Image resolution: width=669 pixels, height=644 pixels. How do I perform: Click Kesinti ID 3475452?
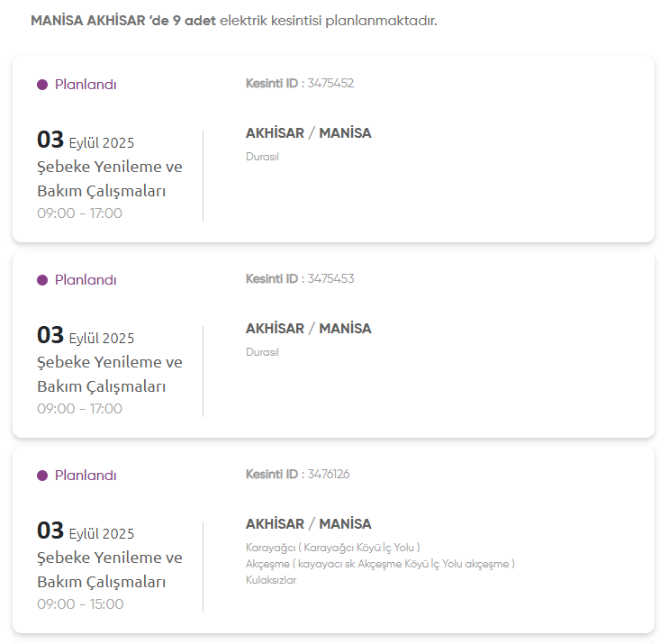click(x=300, y=84)
